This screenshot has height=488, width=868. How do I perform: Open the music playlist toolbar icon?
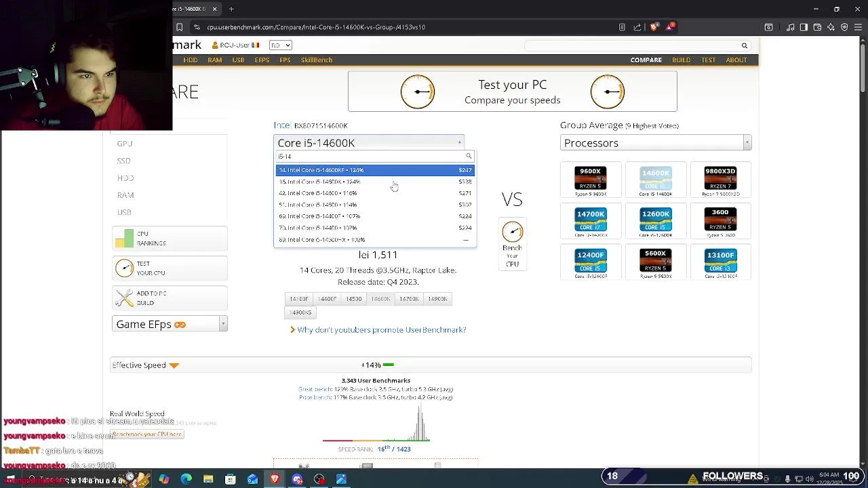point(791,27)
